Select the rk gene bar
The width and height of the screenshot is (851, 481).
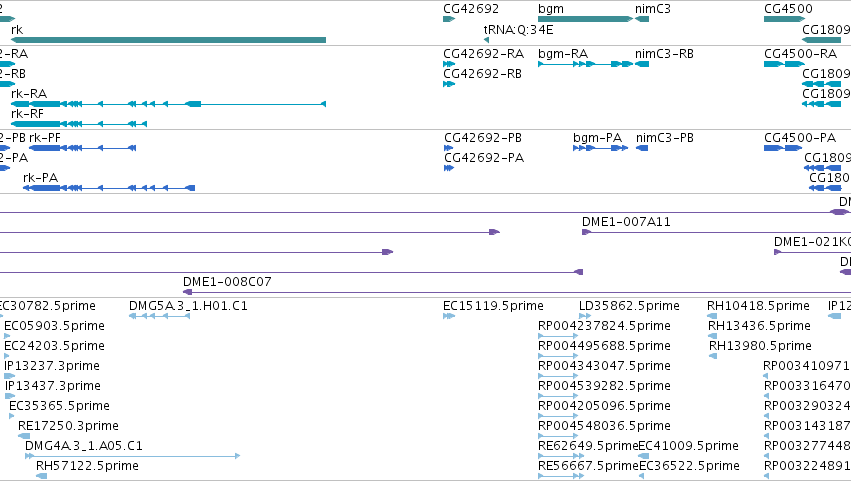pos(168,40)
